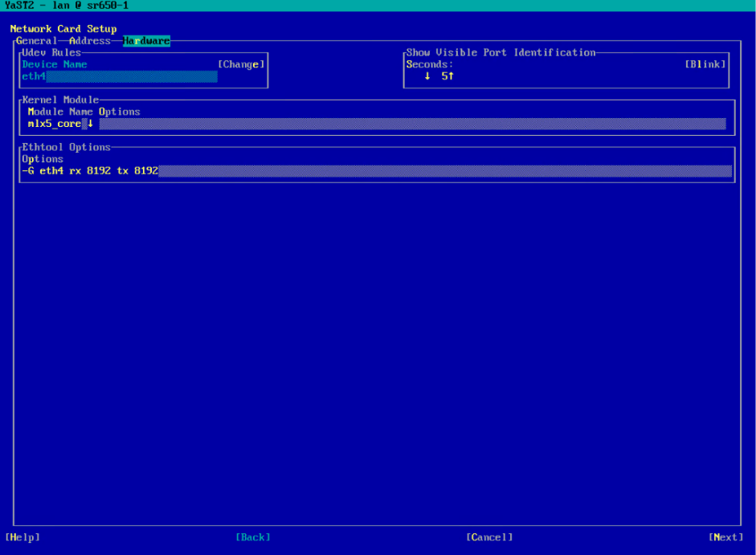Open the Module Name dropdown arrow
756x555 pixels.
[90, 124]
